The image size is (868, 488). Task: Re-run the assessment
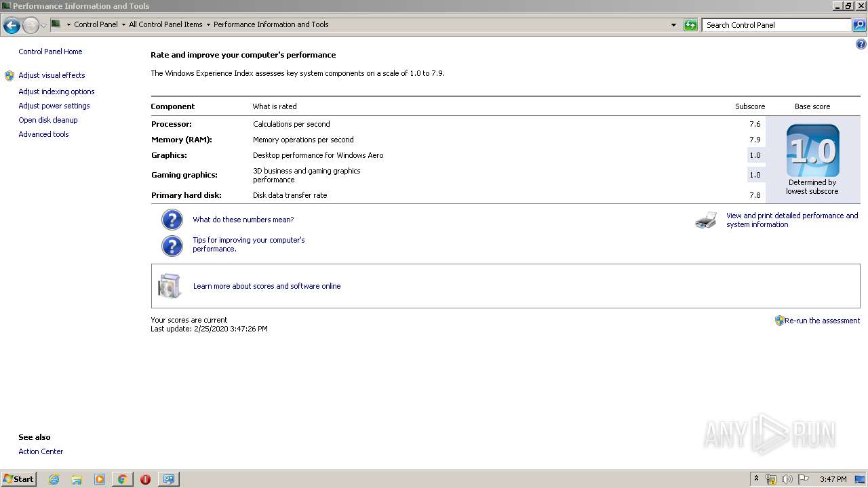822,321
